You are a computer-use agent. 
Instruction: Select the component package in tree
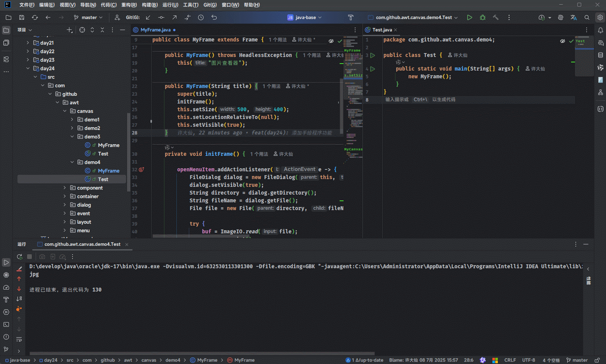pos(90,188)
